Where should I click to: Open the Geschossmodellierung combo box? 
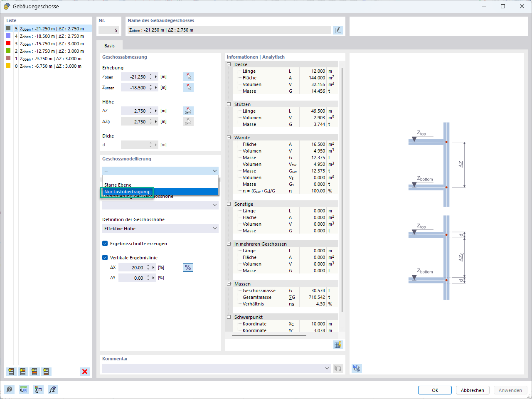click(160, 171)
